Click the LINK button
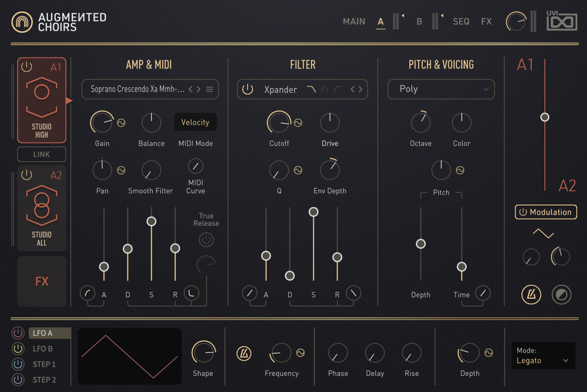The height and width of the screenshot is (392, 587). 42,154
